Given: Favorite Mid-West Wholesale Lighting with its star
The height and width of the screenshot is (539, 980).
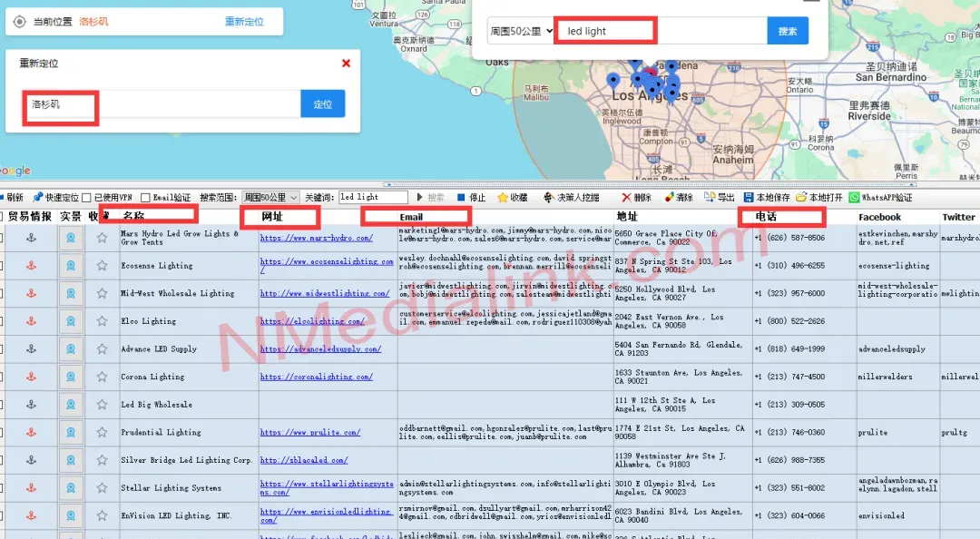Looking at the screenshot, I should (x=102, y=293).
